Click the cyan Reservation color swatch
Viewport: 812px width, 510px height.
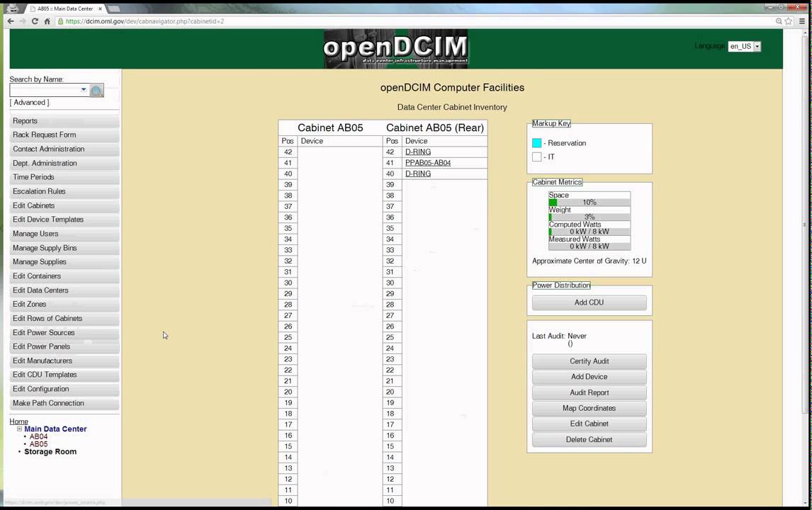(x=536, y=143)
